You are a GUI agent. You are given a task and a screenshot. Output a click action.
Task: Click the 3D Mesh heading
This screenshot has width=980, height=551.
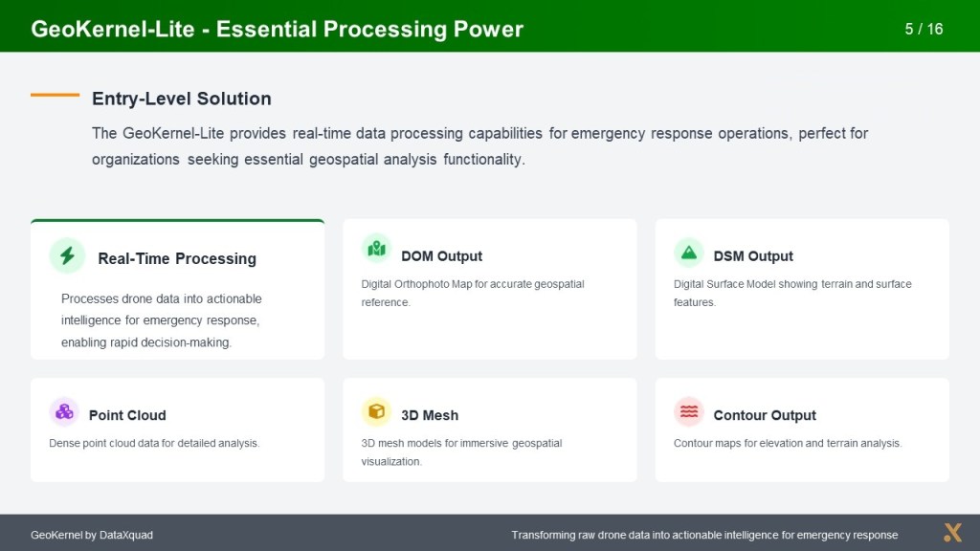[x=430, y=415]
